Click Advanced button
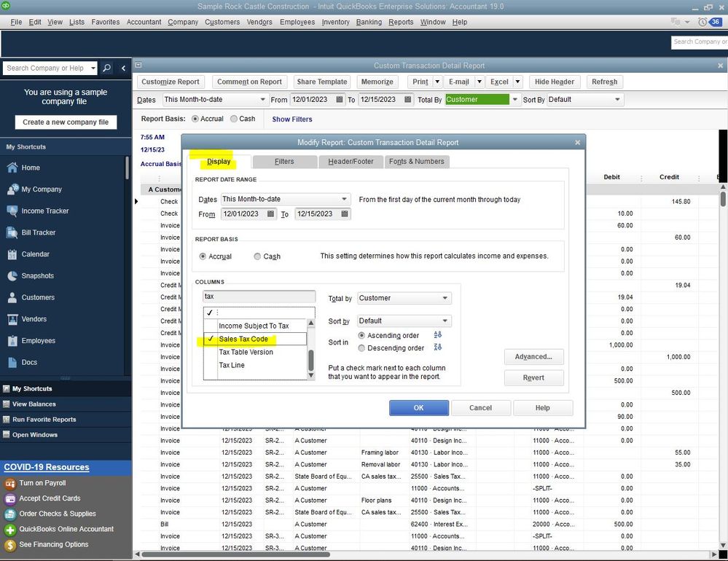The image size is (728, 561). point(533,357)
